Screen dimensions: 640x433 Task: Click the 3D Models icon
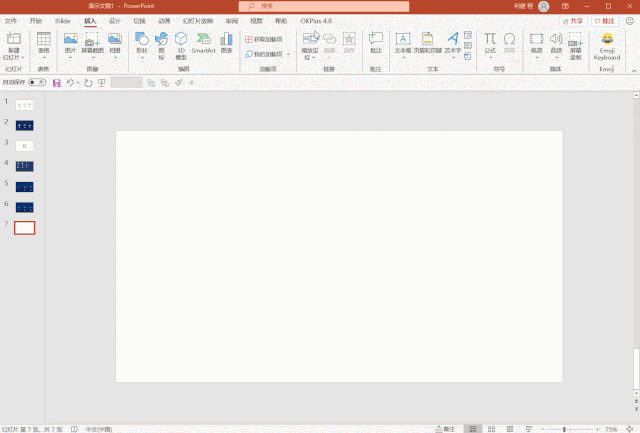click(x=181, y=38)
